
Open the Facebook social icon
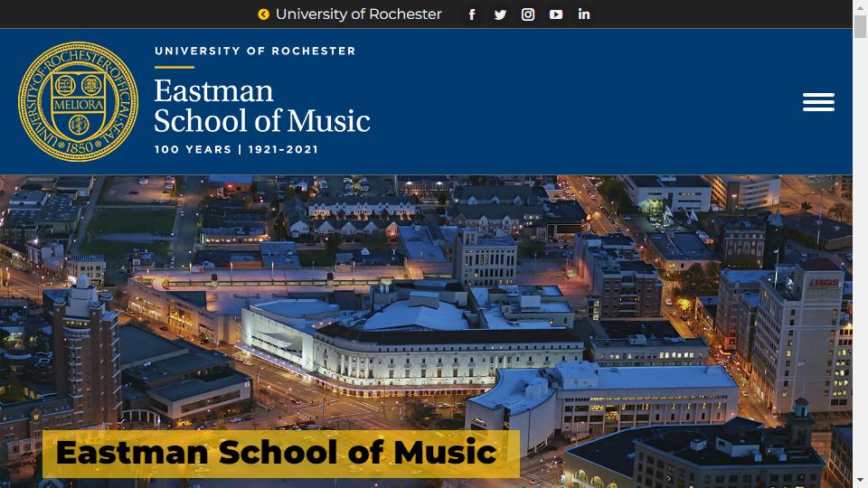point(472,14)
